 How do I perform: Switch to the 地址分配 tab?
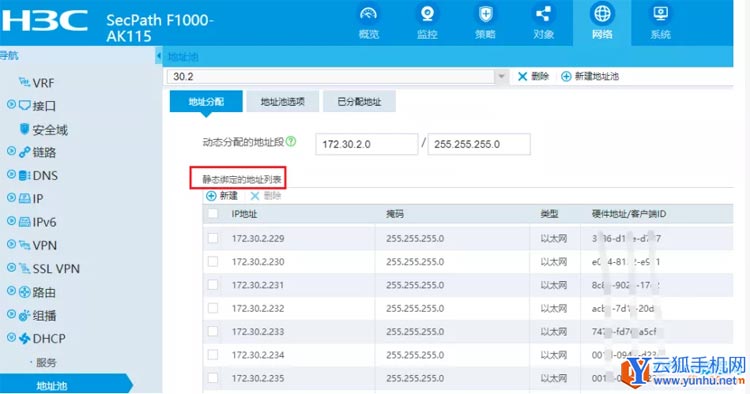click(206, 101)
